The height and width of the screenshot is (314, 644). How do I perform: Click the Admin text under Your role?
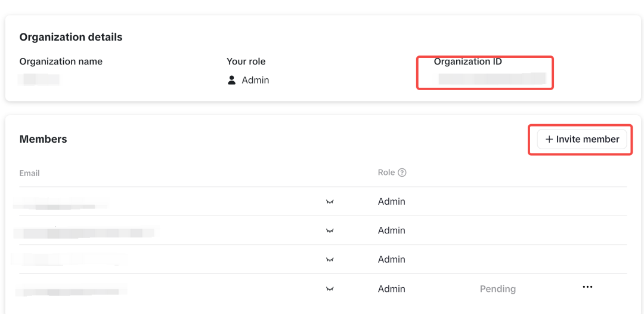(x=255, y=80)
